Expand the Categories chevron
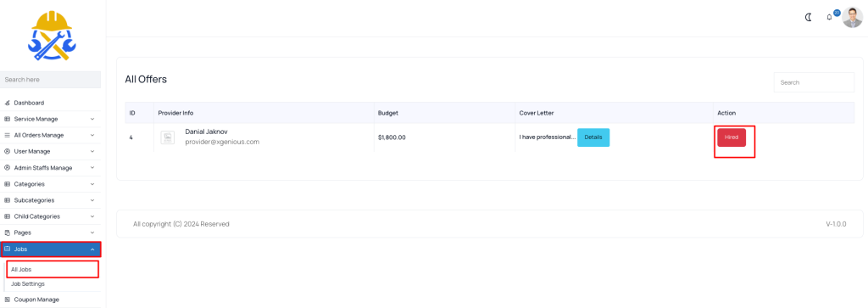The height and width of the screenshot is (308, 868). 92,184
